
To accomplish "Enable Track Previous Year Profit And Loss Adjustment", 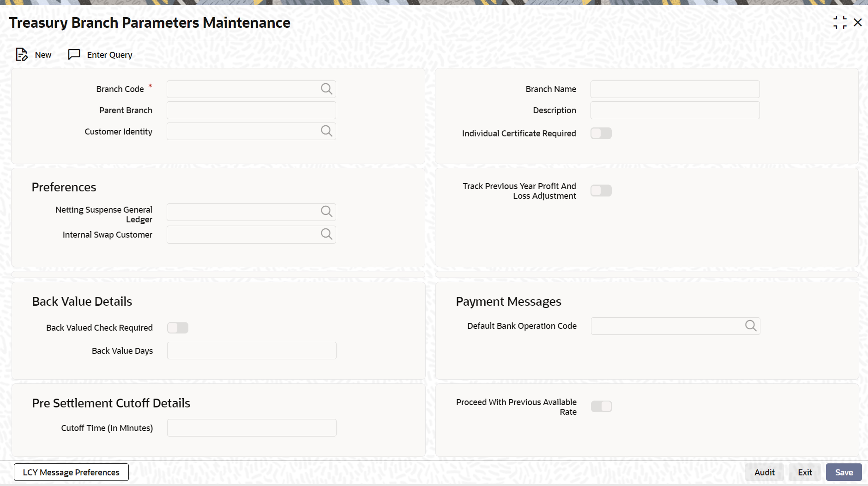I will coord(601,191).
